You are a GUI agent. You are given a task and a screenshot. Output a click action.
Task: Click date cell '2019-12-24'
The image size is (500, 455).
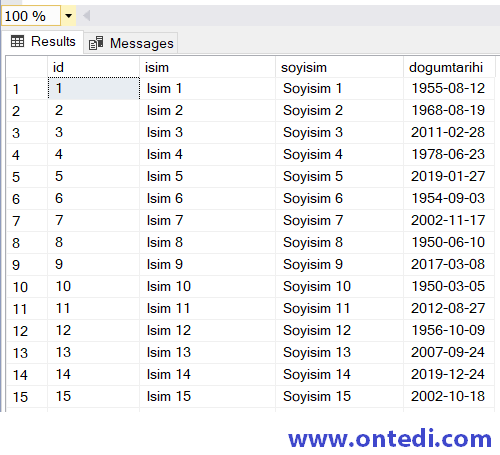[x=449, y=375]
